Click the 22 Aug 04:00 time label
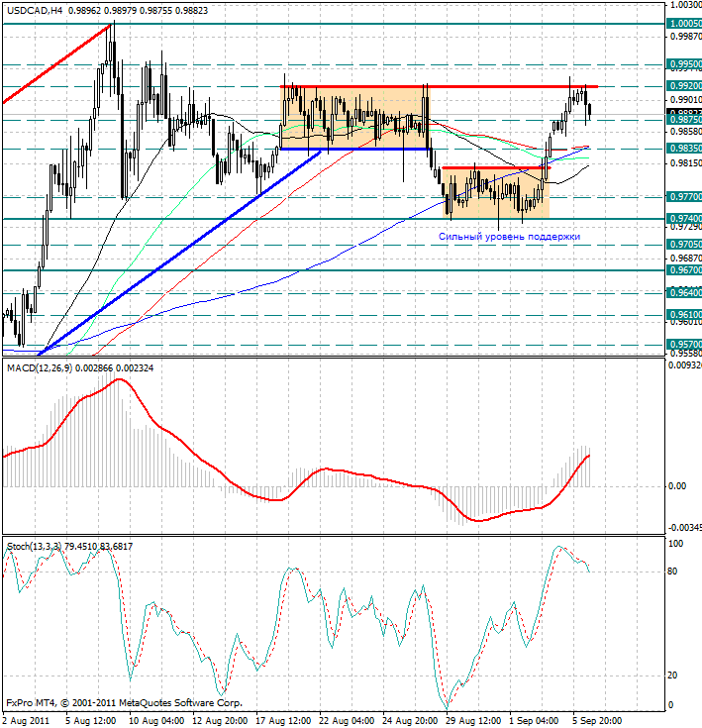 [348, 721]
